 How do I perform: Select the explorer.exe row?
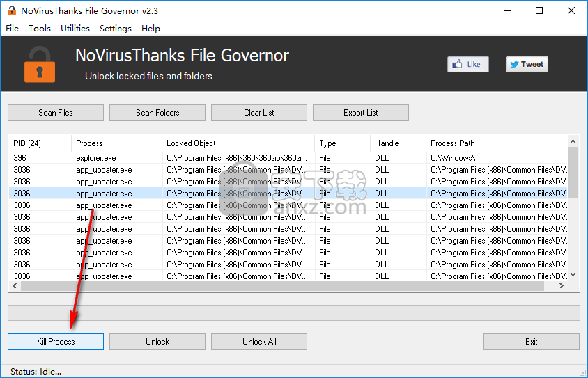click(x=288, y=158)
